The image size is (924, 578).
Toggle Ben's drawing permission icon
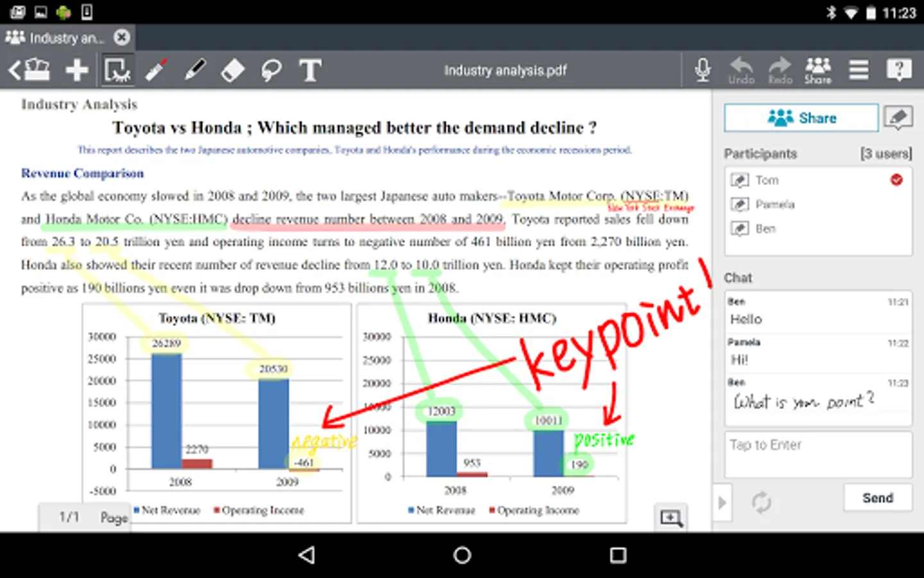(739, 229)
